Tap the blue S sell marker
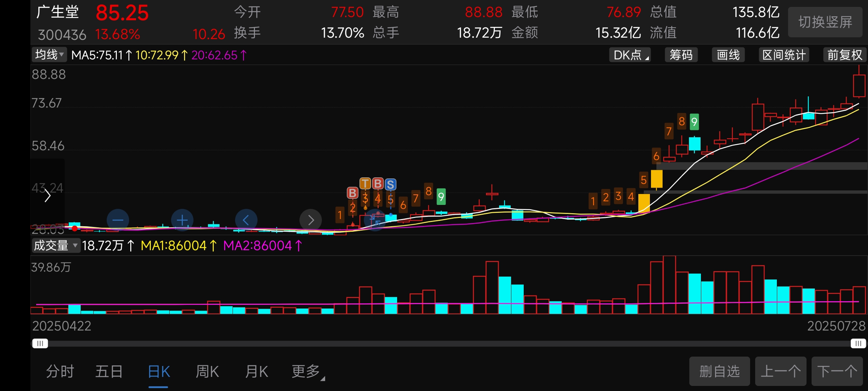The height and width of the screenshot is (391, 868). click(x=390, y=184)
